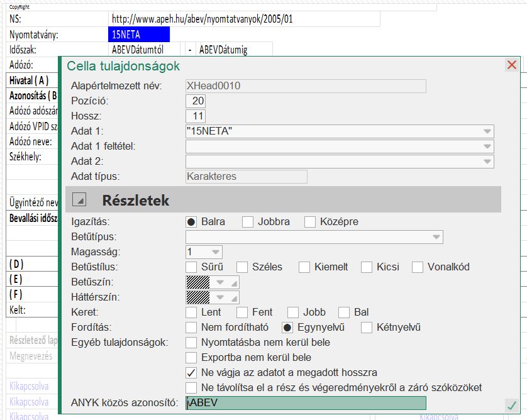Enable the Jobbra alignment option
Image resolution: width=527 pixels, height=420 pixels.
[248, 222]
